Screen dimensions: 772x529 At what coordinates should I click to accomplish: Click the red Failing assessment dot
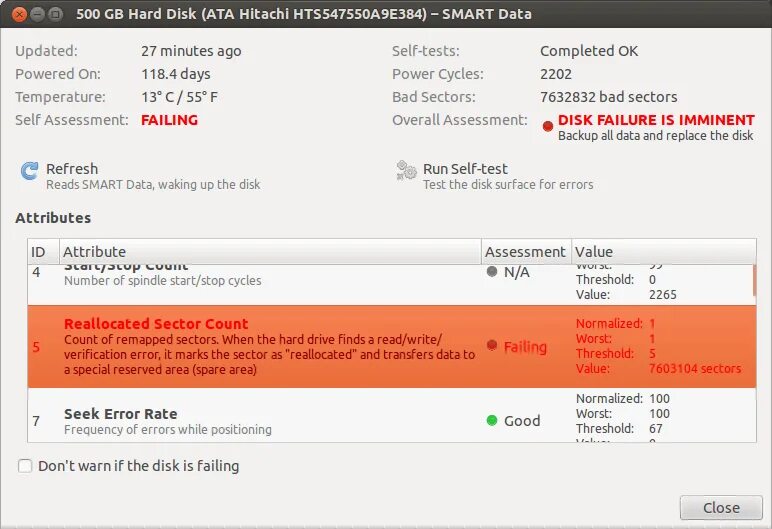click(x=491, y=345)
